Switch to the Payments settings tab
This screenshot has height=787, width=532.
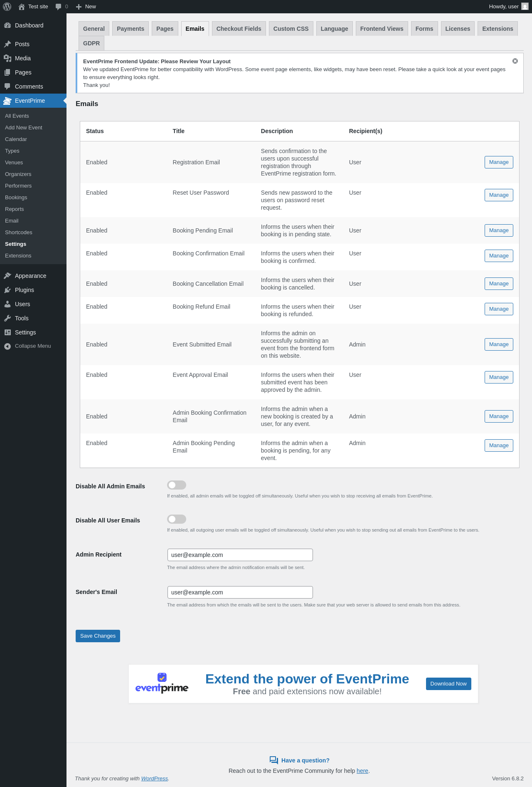click(131, 29)
